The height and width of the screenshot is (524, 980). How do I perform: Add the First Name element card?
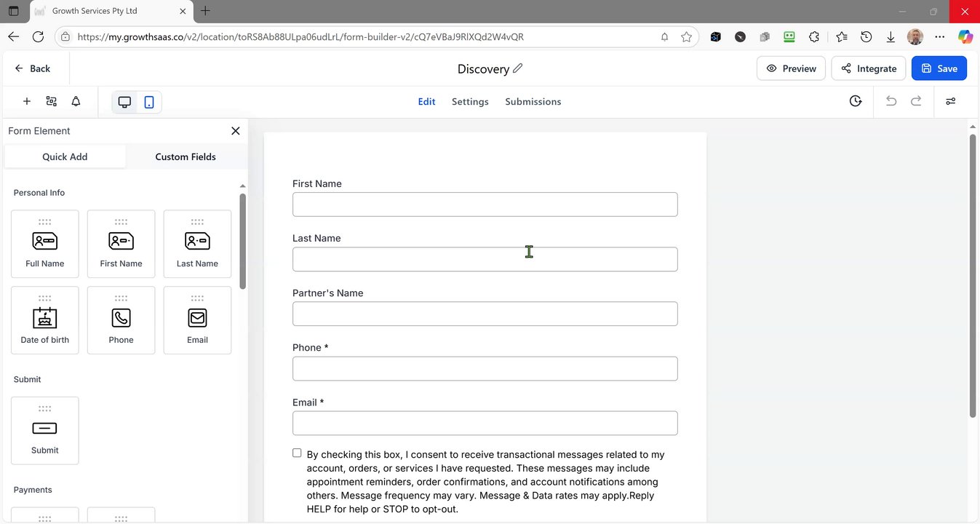(121, 244)
